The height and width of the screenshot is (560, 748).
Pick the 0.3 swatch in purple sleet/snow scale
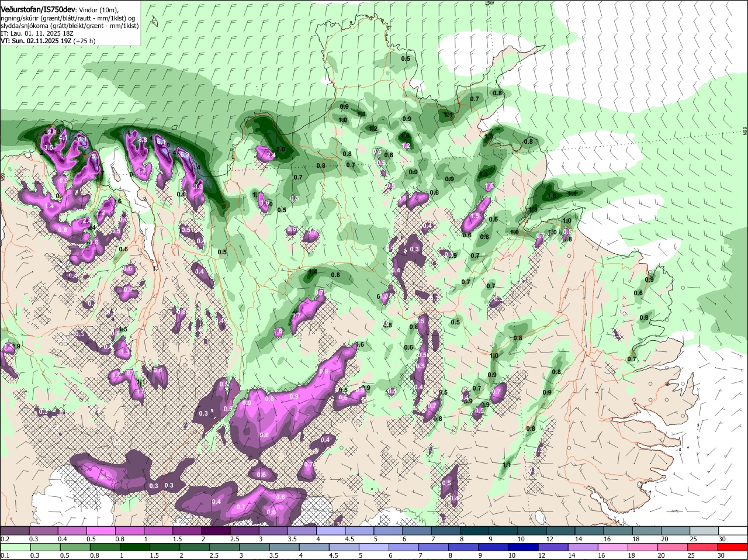tap(43, 531)
